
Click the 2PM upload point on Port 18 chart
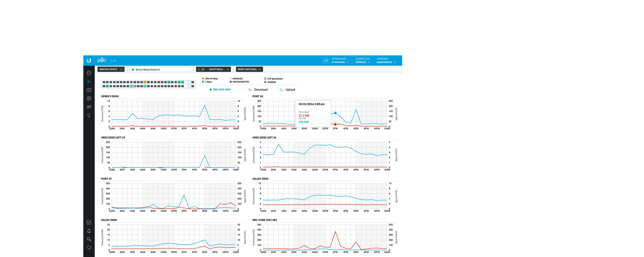tap(335, 113)
